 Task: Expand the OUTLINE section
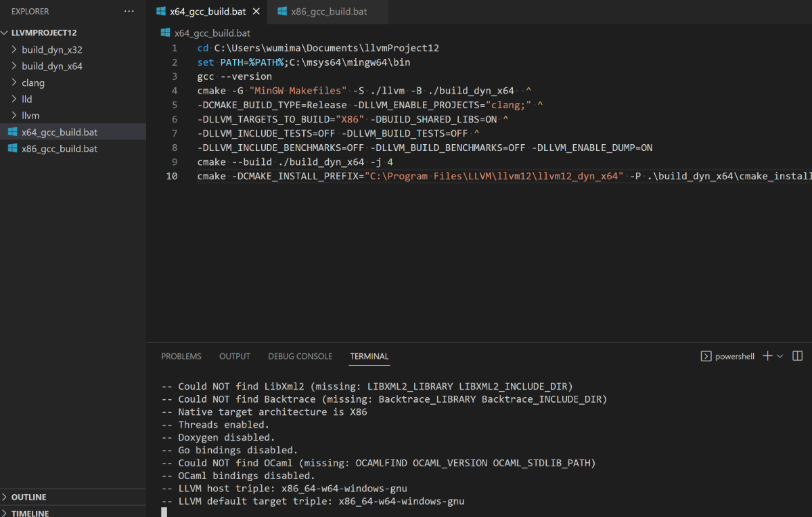point(28,497)
